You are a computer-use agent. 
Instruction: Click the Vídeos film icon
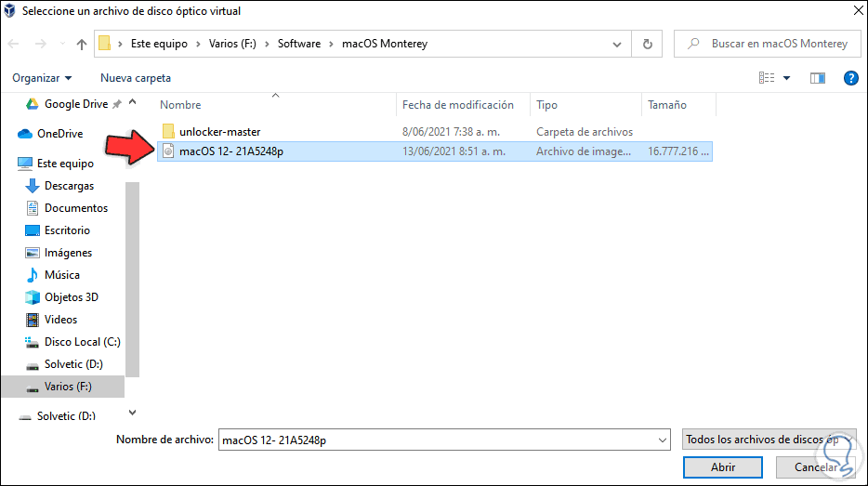33,320
